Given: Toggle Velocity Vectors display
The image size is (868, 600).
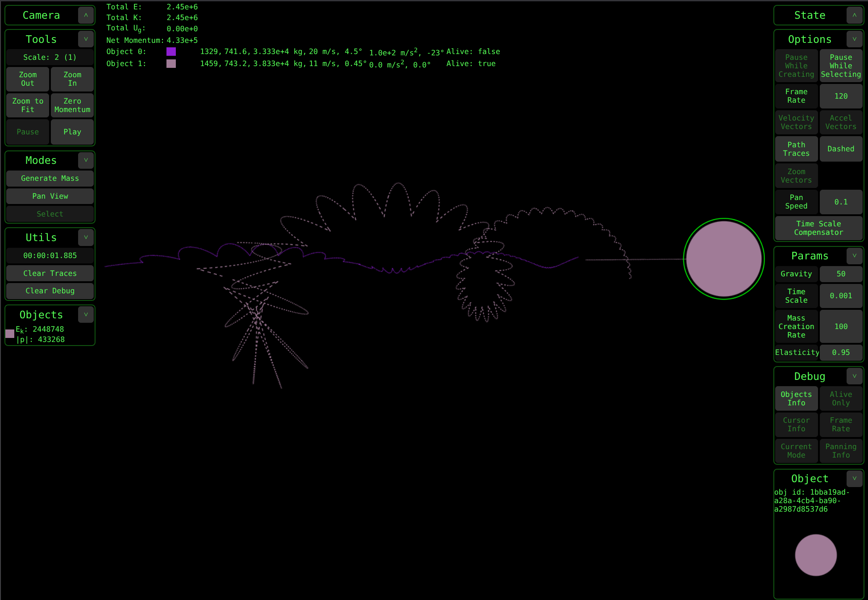Looking at the screenshot, I should pyautogui.click(x=797, y=122).
